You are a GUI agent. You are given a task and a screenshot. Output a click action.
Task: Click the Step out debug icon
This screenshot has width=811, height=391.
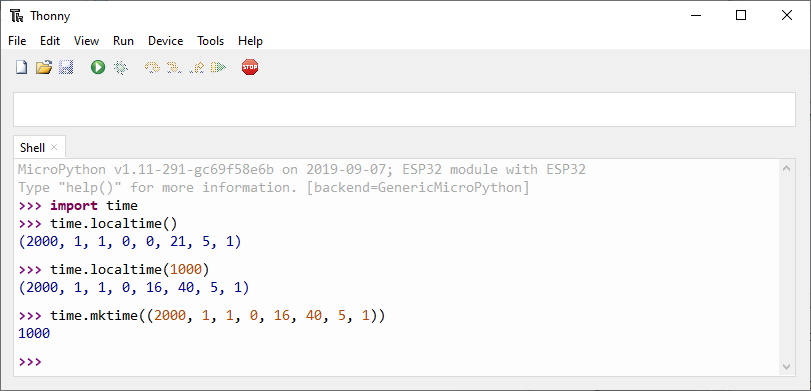click(x=197, y=67)
